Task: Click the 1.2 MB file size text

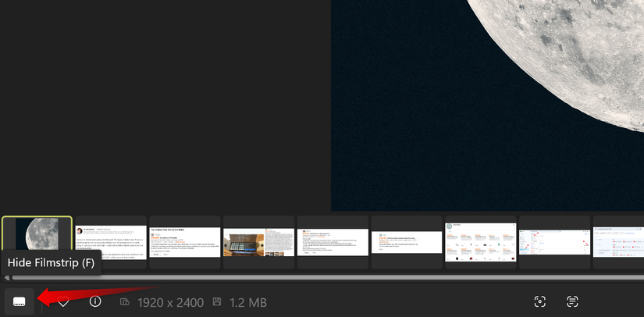Action: click(x=248, y=303)
